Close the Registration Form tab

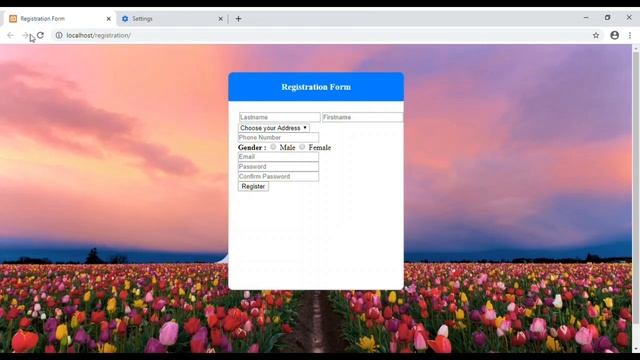coord(109,19)
